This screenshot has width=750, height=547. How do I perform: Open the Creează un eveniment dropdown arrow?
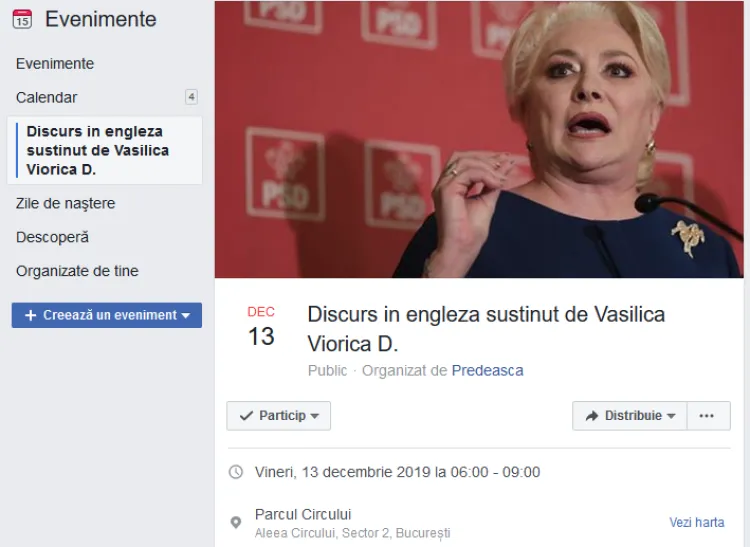click(x=186, y=316)
